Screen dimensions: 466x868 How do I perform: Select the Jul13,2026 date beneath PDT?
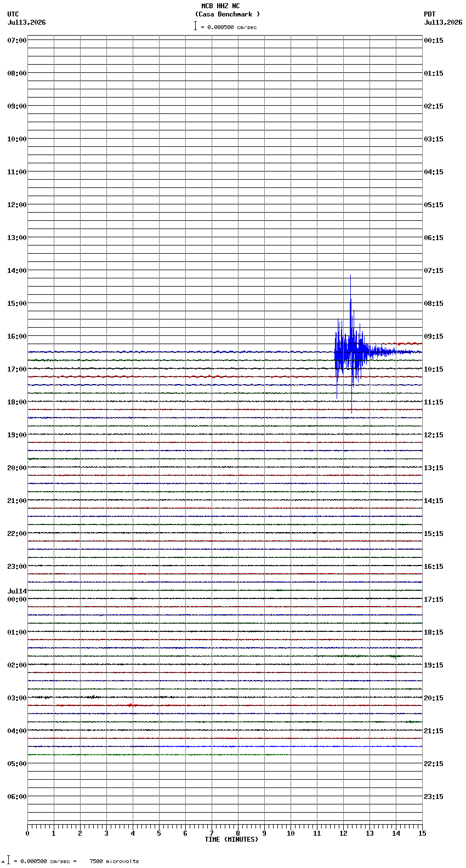(443, 22)
